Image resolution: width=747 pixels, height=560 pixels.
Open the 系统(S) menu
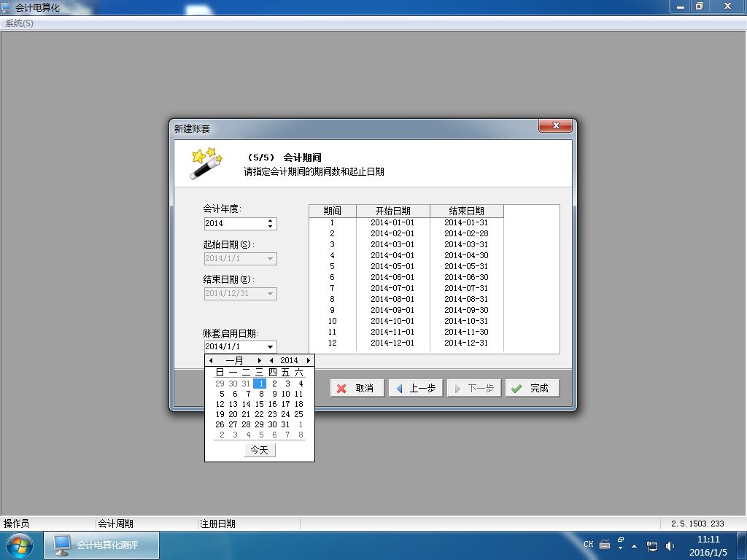[19, 23]
